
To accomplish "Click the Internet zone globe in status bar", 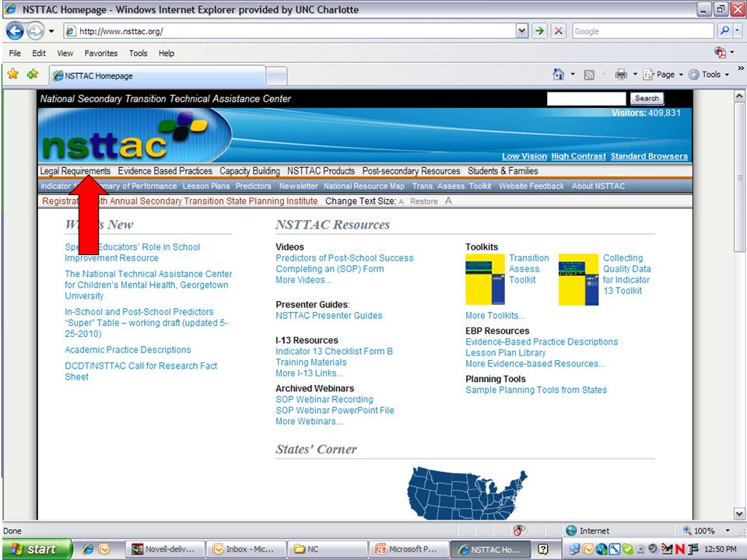I will [x=571, y=530].
